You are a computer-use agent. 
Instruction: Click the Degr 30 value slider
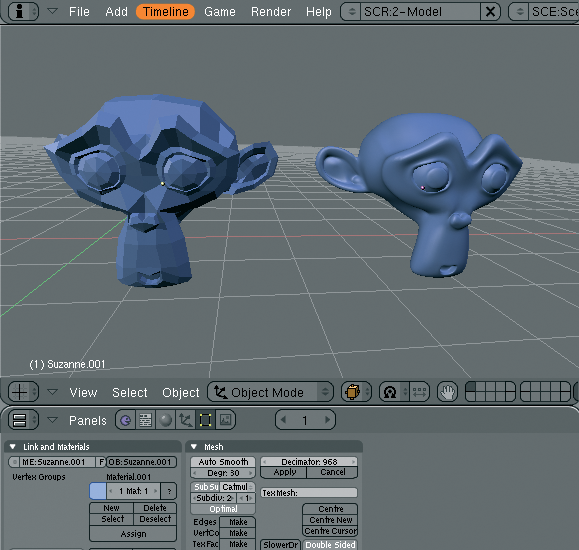tap(223, 473)
